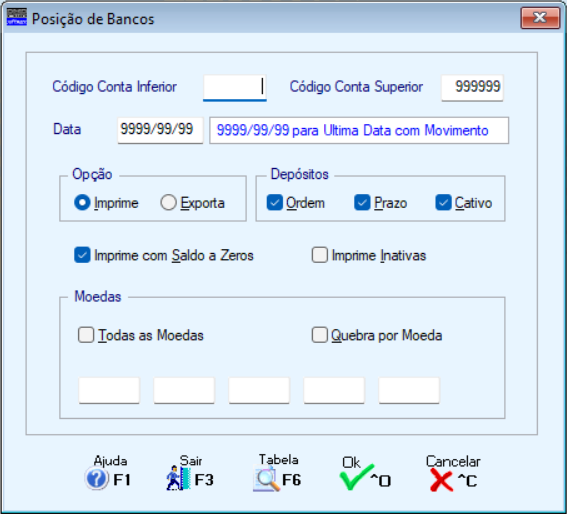Click the Código Conta Superior field
This screenshot has width=567, height=514.
pos(472,88)
